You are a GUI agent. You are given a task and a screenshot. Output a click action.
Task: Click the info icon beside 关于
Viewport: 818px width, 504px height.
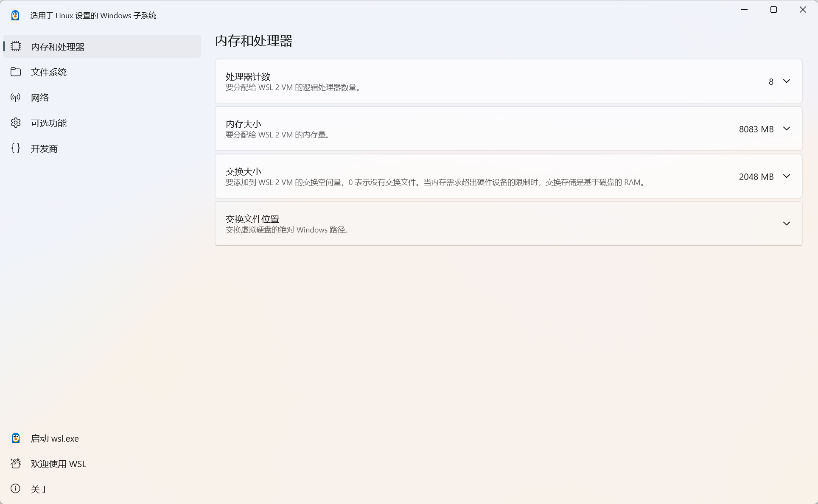15,489
